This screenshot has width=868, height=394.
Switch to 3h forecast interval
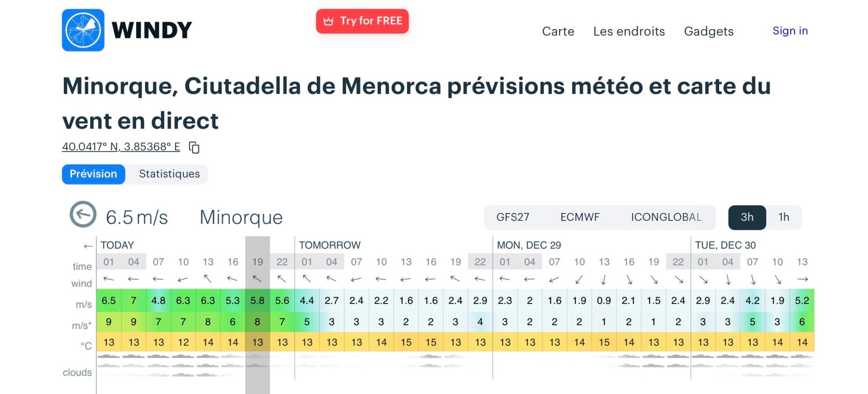coord(747,217)
